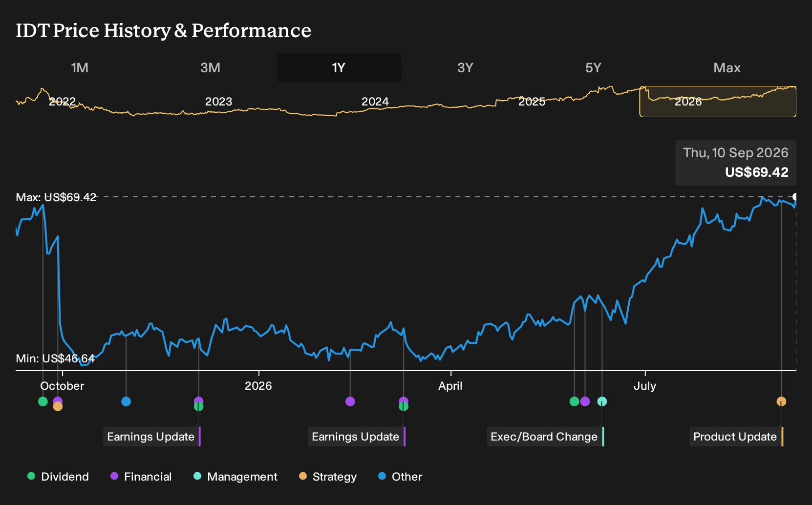
Task: Click the orange strategy marker in September
Action: 782,401
